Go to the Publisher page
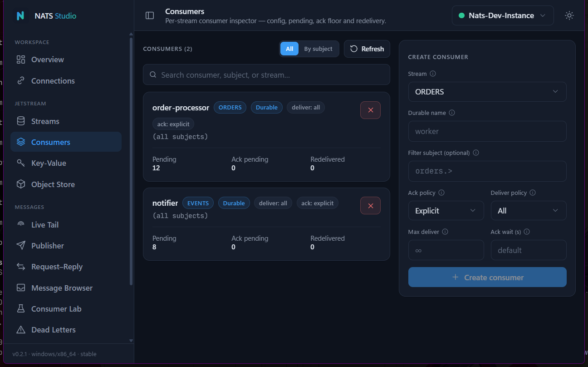588x367 pixels. [x=66, y=246]
